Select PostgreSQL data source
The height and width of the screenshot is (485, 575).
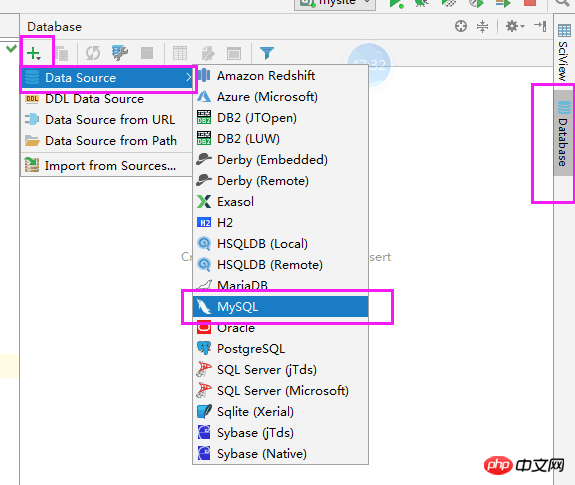click(281, 349)
